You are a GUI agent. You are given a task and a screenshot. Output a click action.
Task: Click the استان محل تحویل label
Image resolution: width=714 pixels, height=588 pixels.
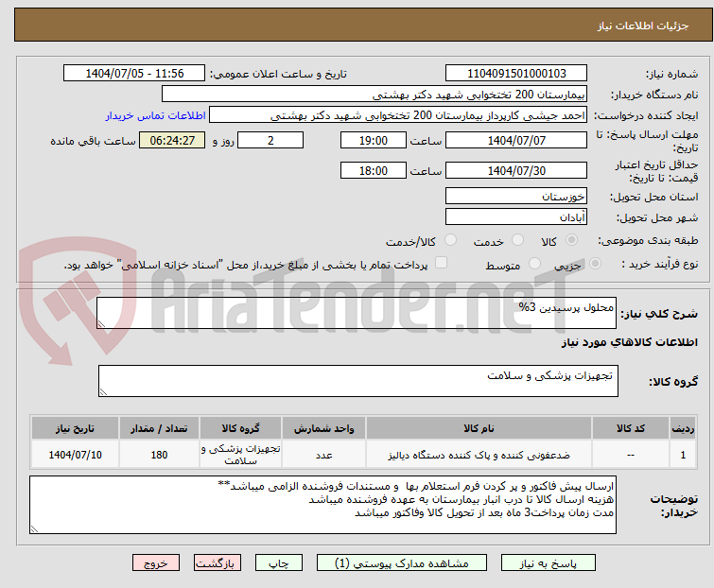[653, 197]
